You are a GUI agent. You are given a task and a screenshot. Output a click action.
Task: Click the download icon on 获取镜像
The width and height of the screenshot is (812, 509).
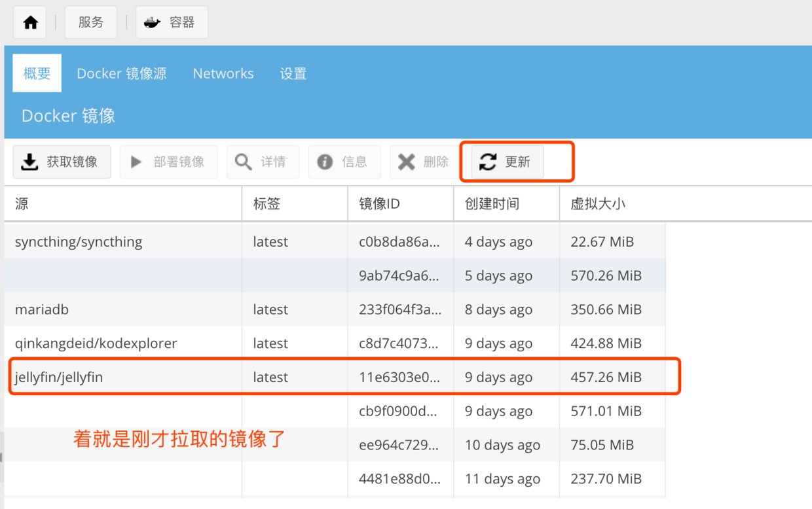[29, 162]
